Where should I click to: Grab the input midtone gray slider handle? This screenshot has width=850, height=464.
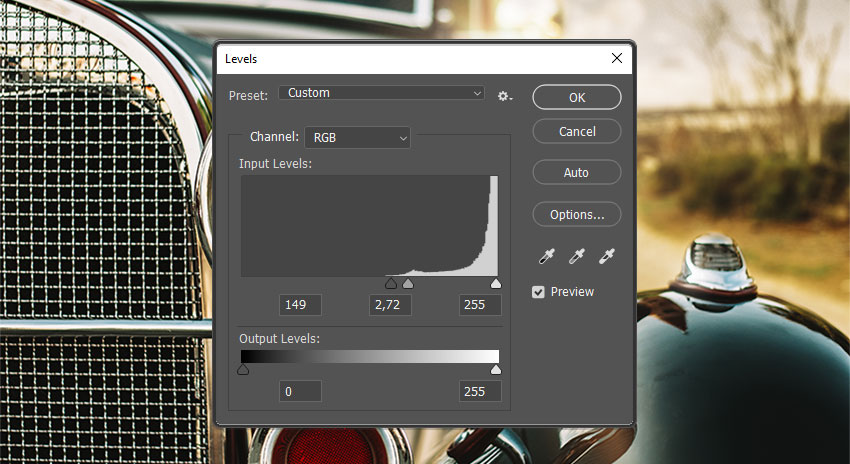(x=408, y=283)
